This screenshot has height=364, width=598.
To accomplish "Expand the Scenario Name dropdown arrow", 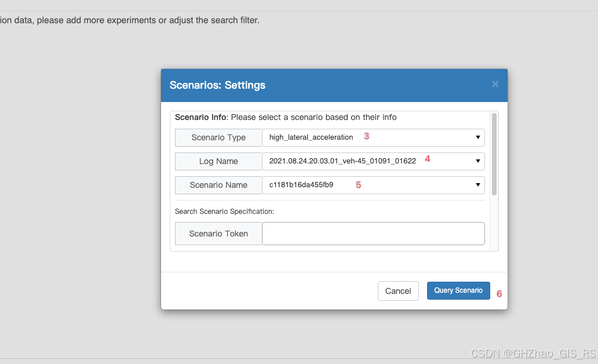I will (x=477, y=185).
